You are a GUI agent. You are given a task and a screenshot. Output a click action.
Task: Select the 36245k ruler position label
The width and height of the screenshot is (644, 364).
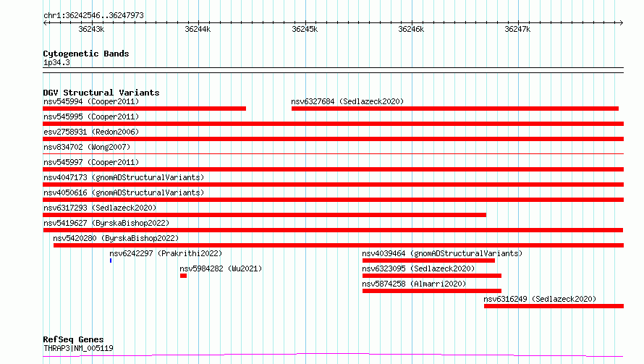[x=305, y=29]
